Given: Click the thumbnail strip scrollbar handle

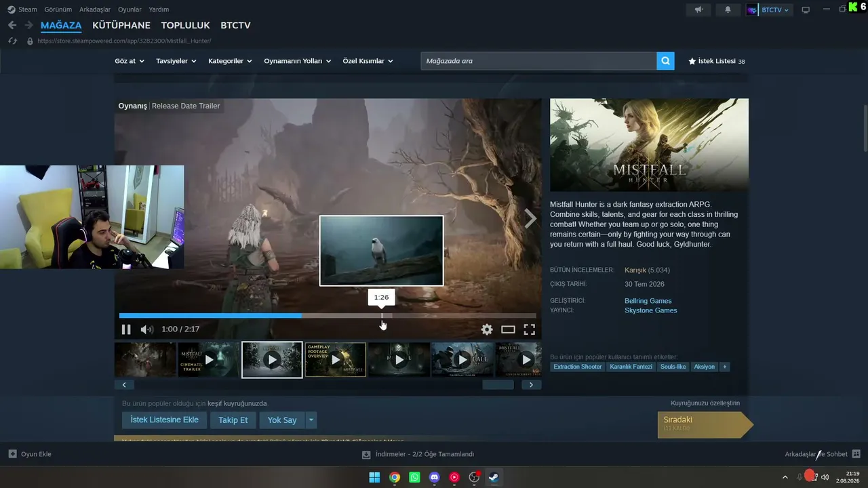Looking at the screenshot, I should click(x=498, y=385).
